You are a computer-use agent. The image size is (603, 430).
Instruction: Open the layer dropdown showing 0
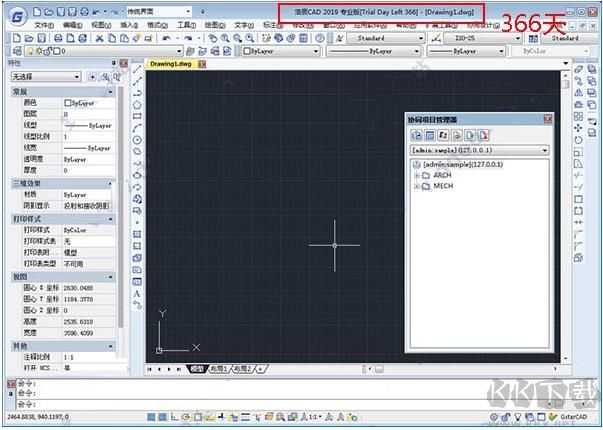pyautogui.click(x=104, y=51)
